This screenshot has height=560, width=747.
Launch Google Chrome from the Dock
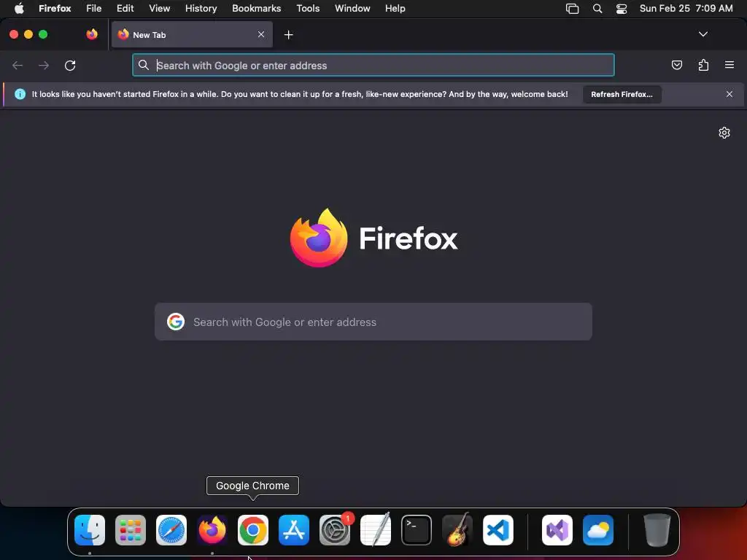[x=253, y=530]
